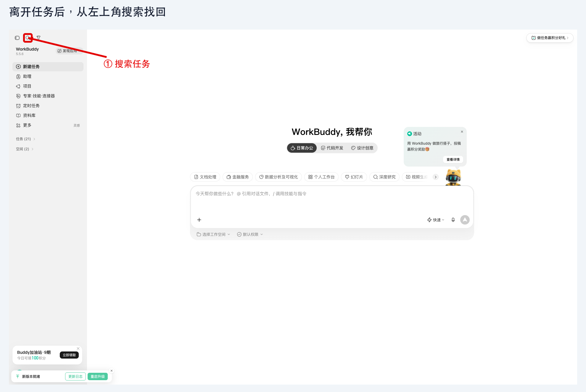Open 定时任务 in sidebar
This screenshot has width=586, height=392.
[48, 106]
